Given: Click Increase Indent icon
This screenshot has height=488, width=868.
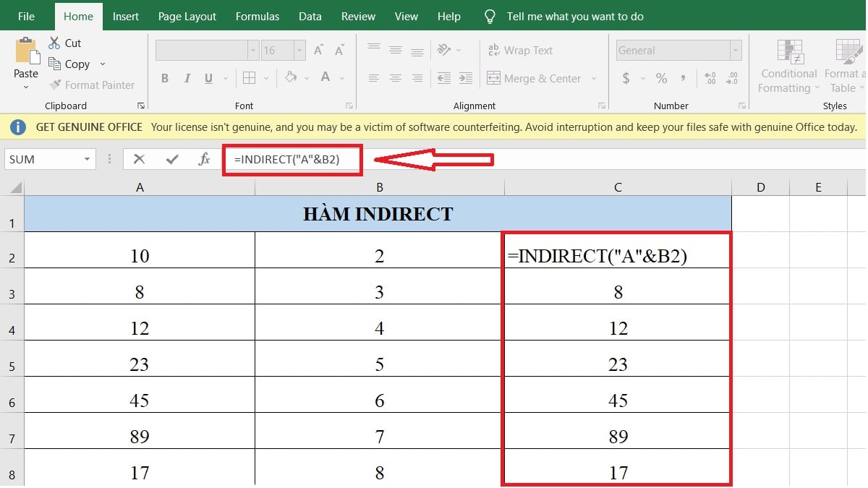Looking at the screenshot, I should tap(466, 78).
